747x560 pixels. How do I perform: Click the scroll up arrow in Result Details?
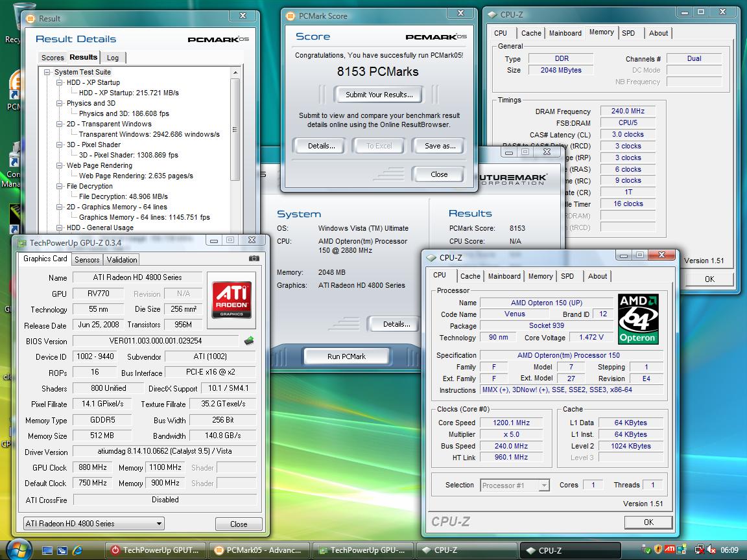tap(235, 73)
